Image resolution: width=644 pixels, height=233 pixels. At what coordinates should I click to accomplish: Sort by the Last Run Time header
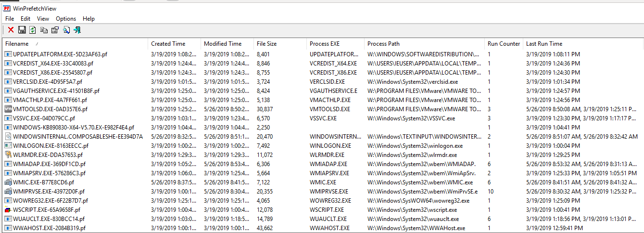coord(544,44)
